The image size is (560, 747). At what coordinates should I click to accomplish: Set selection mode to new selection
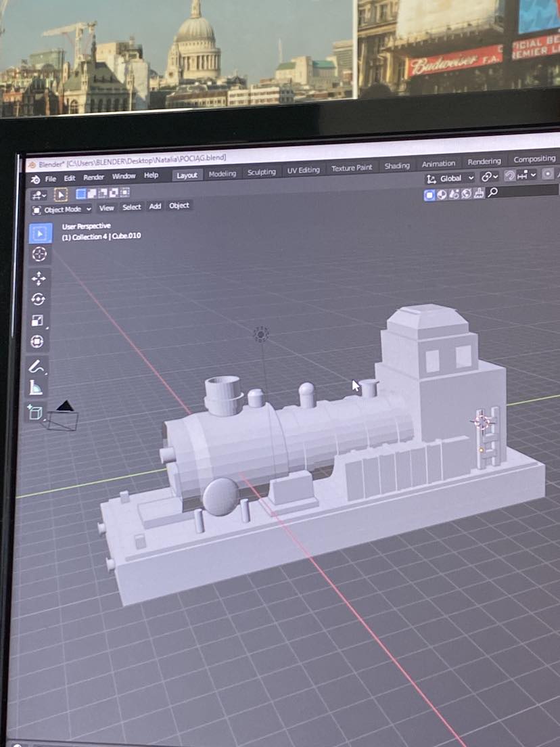pyautogui.click(x=81, y=194)
